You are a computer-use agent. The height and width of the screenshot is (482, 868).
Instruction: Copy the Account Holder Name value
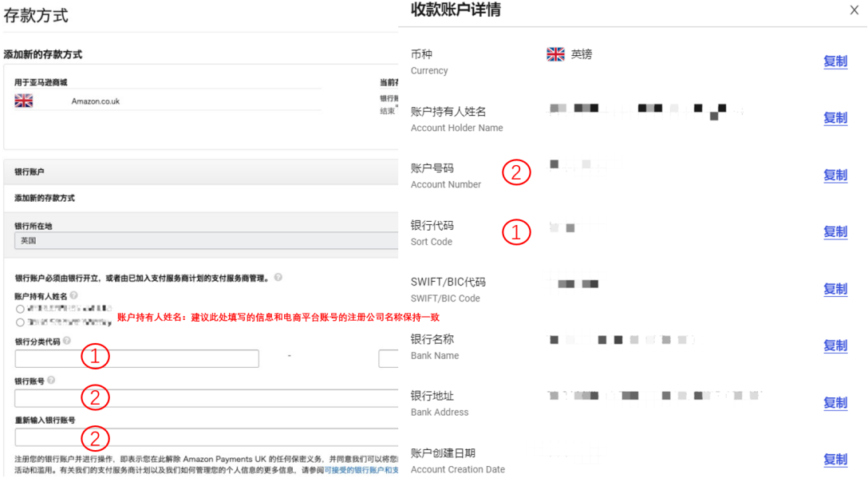pyautogui.click(x=835, y=118)
